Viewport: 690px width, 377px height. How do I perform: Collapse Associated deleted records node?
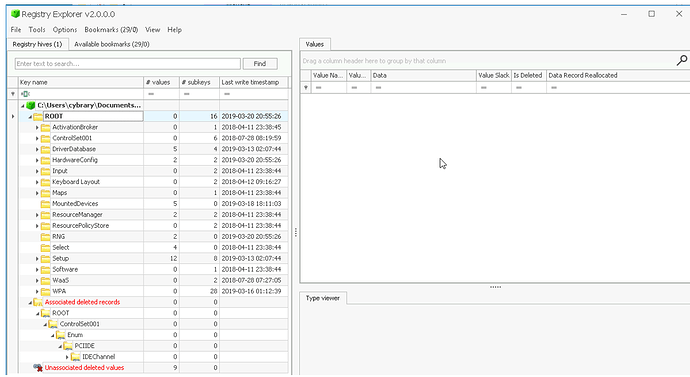(x=30, y=302)
